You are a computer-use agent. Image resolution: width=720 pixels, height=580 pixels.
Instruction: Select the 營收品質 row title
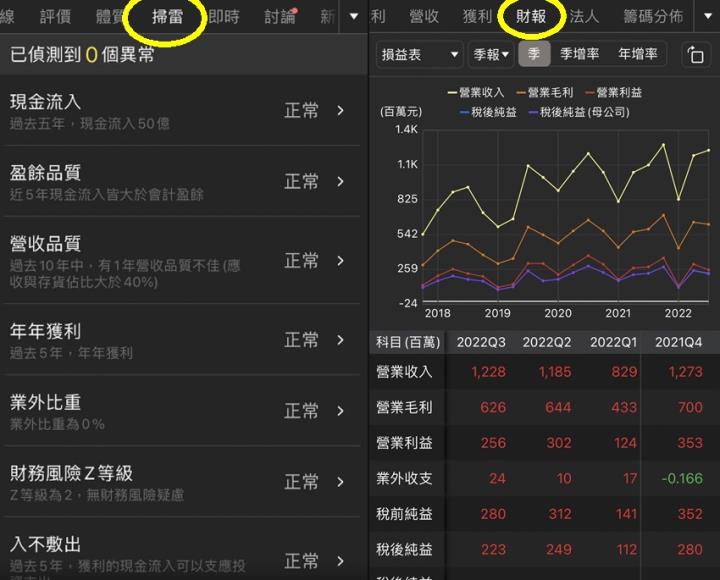pos(45,244)
